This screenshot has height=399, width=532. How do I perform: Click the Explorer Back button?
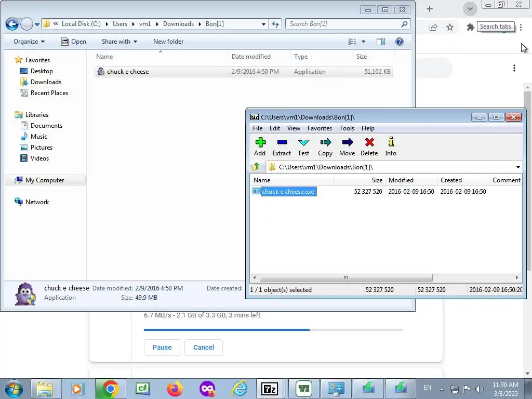coord(12,24)
